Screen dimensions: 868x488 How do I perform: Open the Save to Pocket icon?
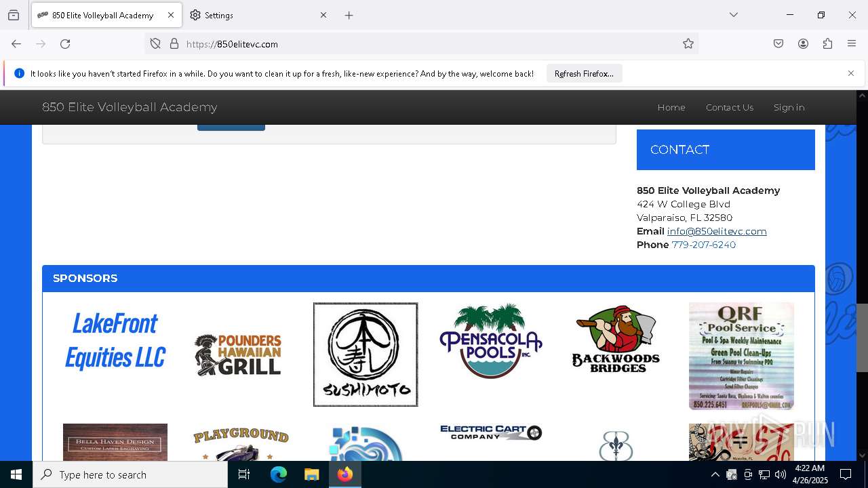click(x=778, y=44)
